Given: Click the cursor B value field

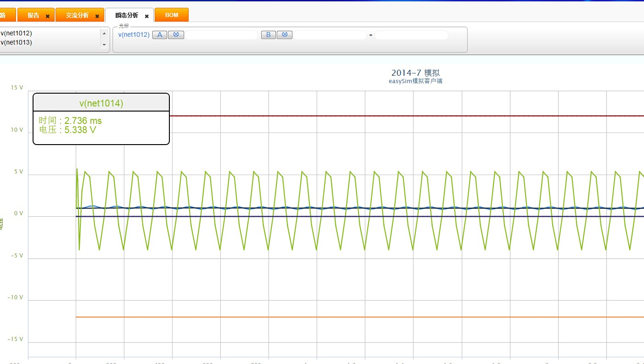Looking at the screenshot, I should point(330,35).
